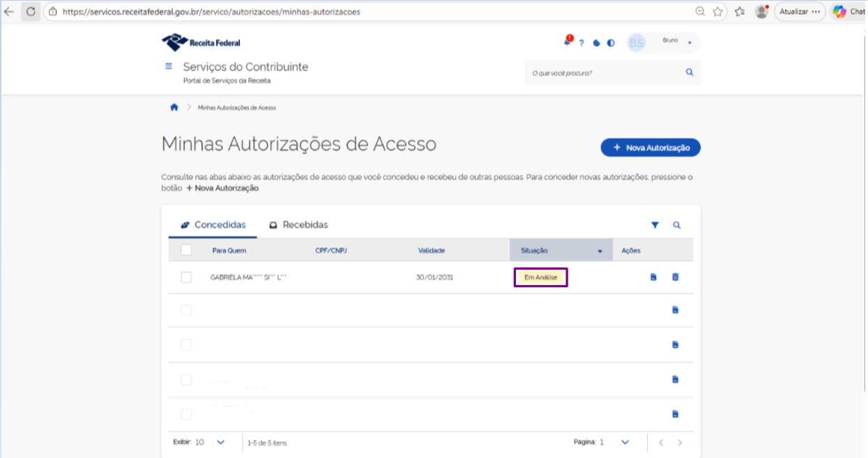Open the Exibir items-per-page dropdown

(x=220, y=442)
